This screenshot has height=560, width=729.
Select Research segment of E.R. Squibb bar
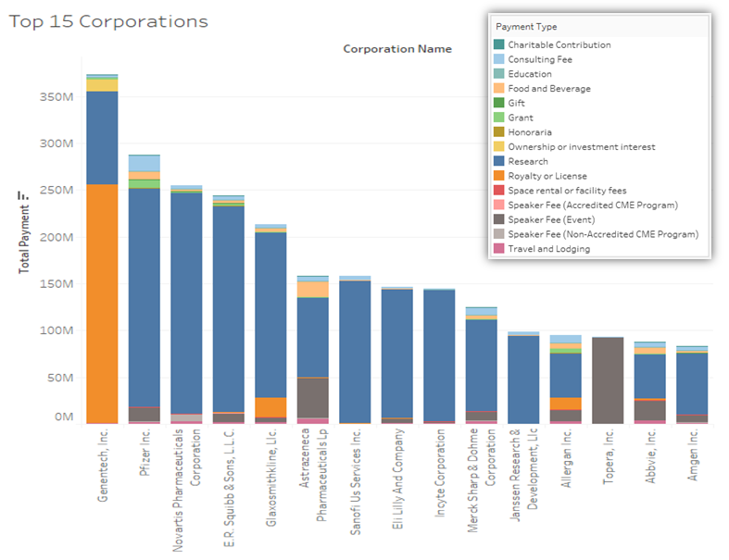pyautogui.click(x=229, y=309)
